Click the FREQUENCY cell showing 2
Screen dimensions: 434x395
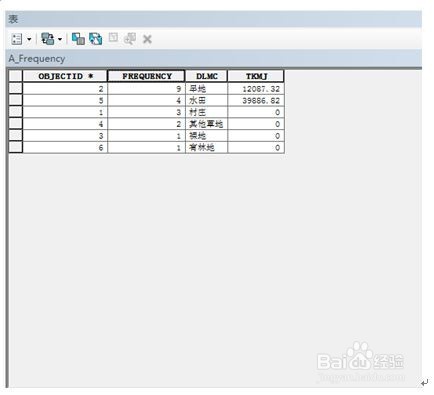[x=146, y=124]
